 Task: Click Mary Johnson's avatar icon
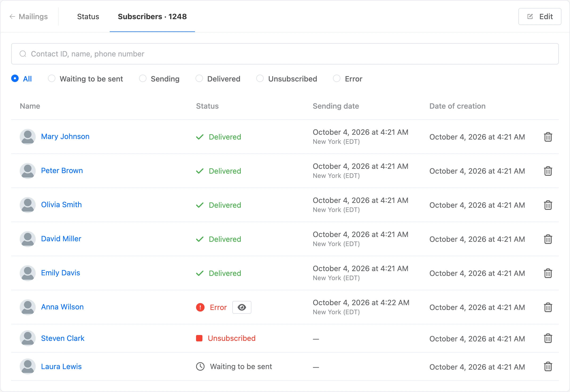tap(28, 137)
